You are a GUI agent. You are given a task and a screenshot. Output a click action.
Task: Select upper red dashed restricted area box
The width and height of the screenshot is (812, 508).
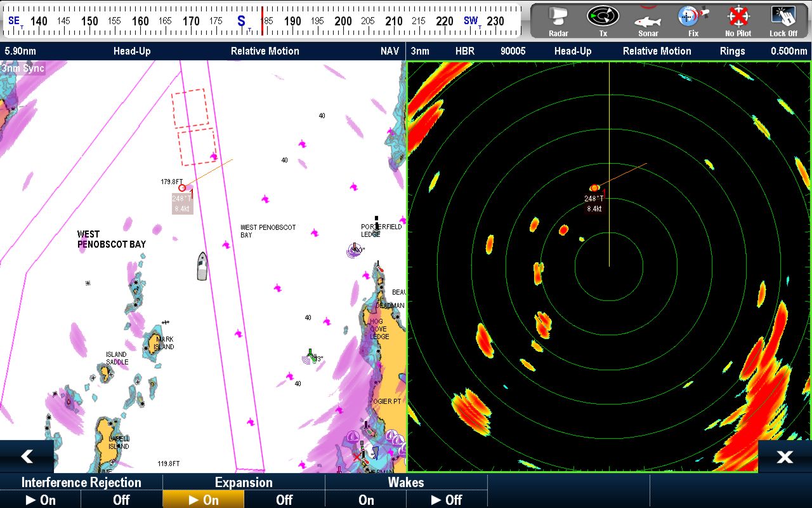[190, 108]
